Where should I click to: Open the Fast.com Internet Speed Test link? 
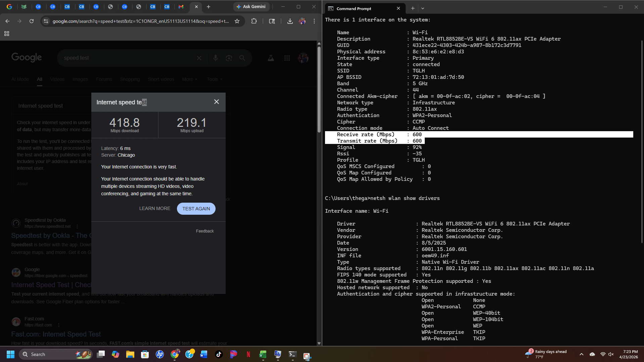click(x=56, y=334)
